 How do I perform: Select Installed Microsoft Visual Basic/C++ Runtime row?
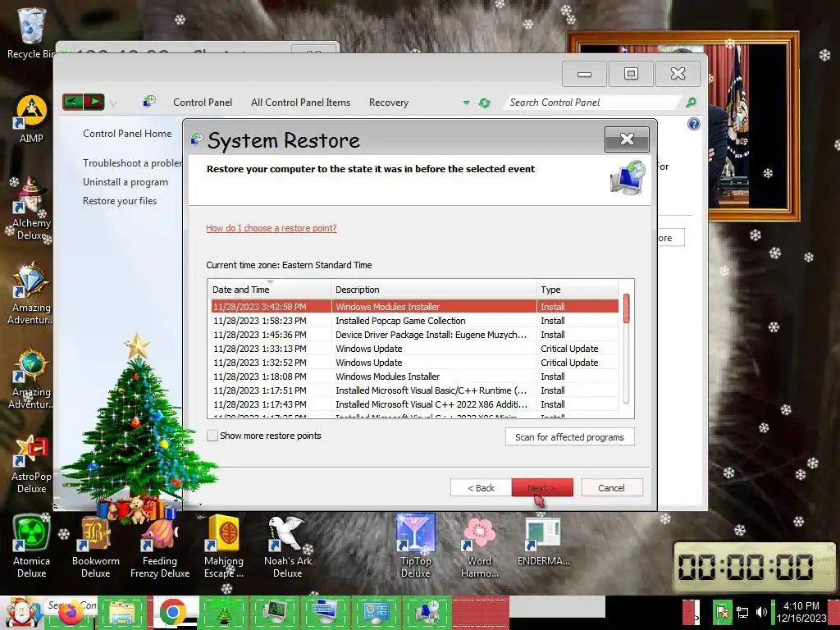coord(414,390)
